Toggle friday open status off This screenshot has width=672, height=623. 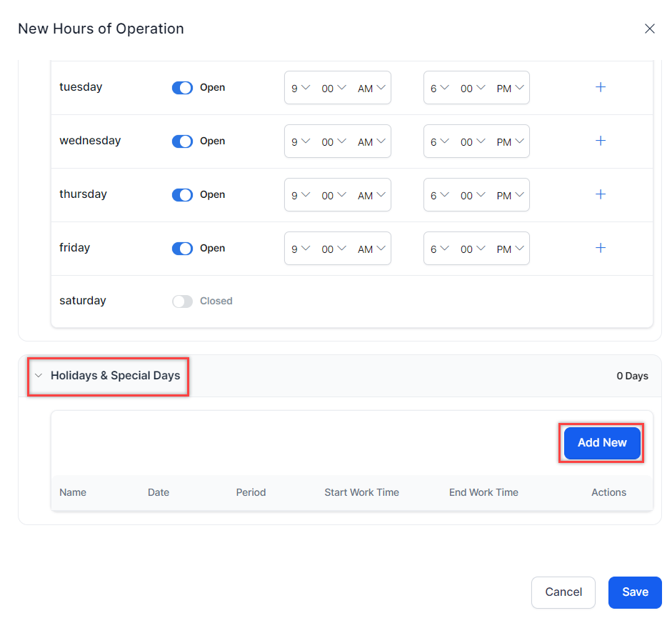pos(182,249)
